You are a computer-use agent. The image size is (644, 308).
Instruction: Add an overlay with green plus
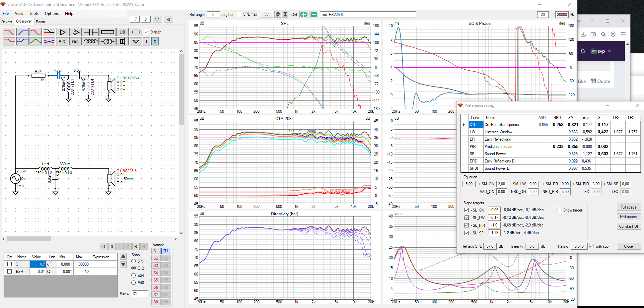tap(303, 15)
